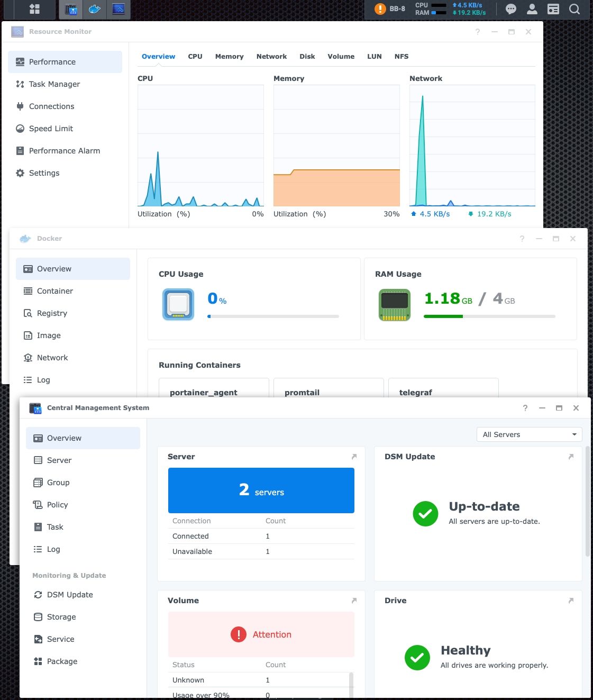
Task: Open Service under Monitoring & Update
Action: (x=83, y=639)
